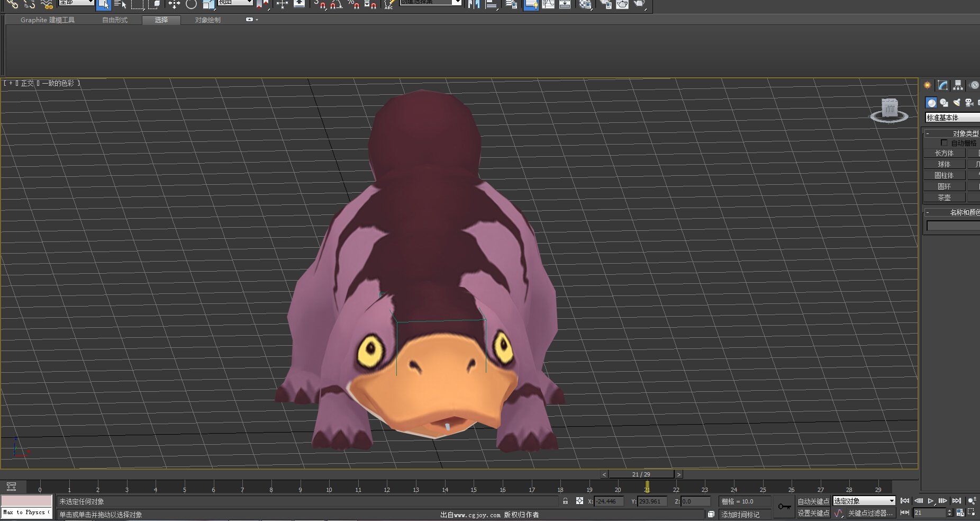Toggle the Graphite Modeling Tools ribbon icon
This screenshot has height=521, width=980.
531,4
